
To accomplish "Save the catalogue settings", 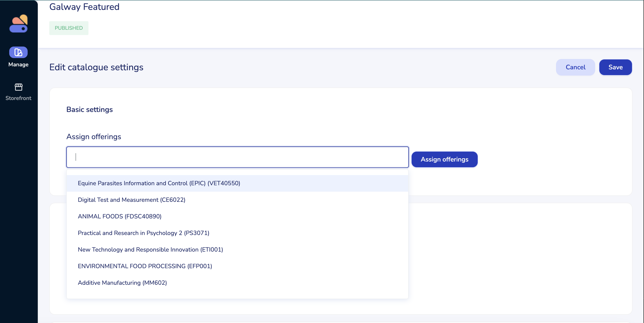I will 615,67.
